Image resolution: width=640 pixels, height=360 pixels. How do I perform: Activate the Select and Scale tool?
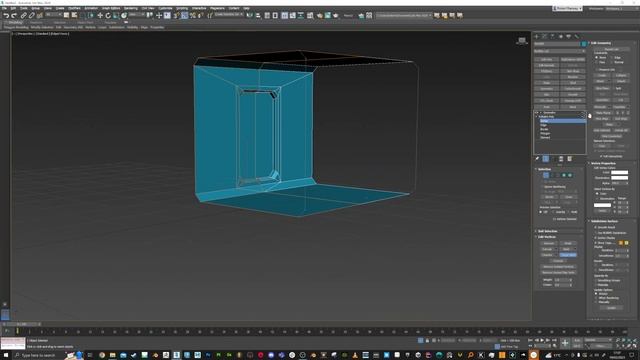coord(116,16)
